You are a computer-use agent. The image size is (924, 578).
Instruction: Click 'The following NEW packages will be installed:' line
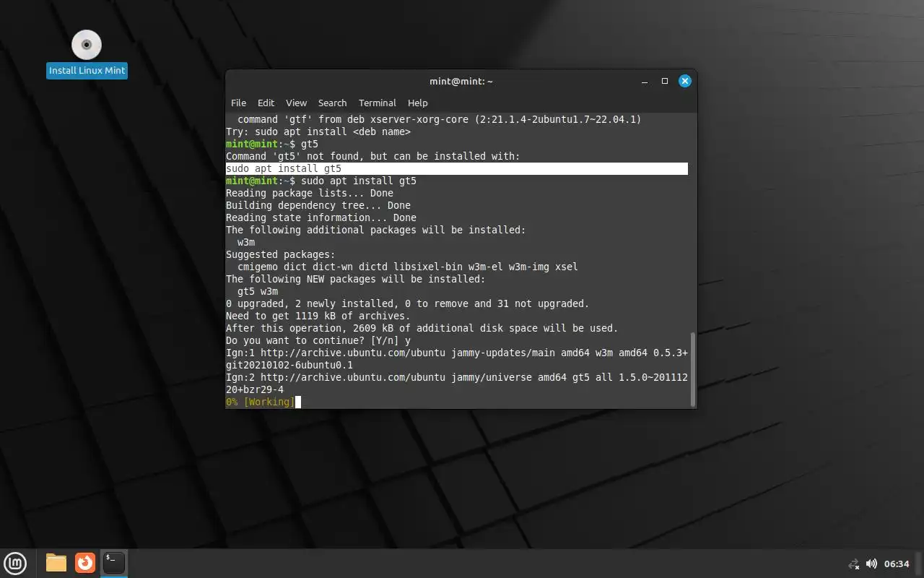pos(356,279)
